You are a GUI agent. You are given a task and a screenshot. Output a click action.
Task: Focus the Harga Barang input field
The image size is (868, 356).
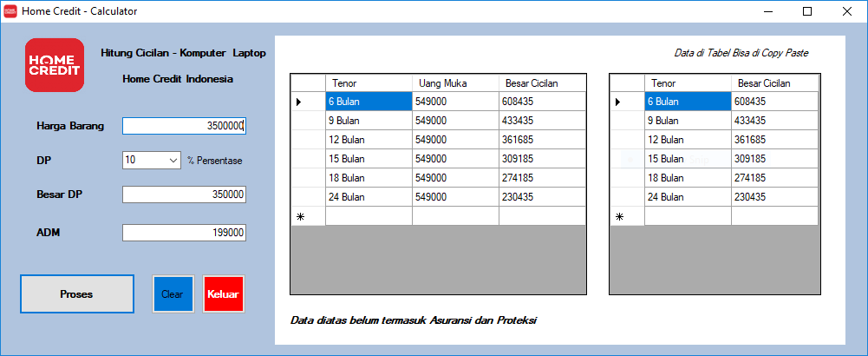(184, 126)
